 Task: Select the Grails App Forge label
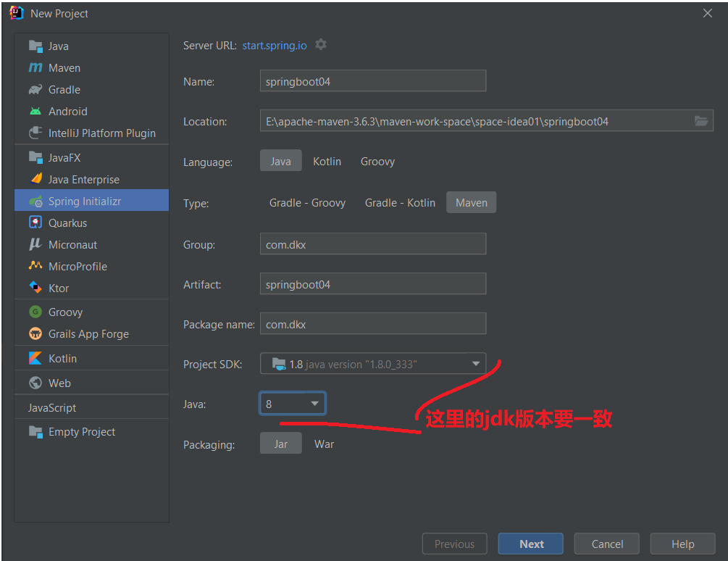pyautogui.click(x=88, y=334)
